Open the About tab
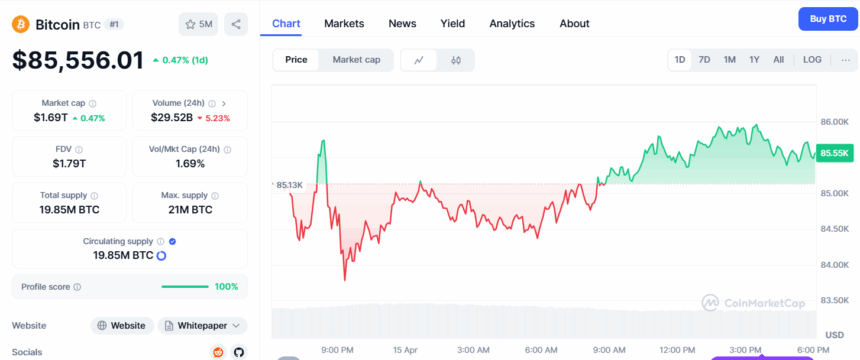The width and height of the screenshot is (860, 360). coord(574,24)
